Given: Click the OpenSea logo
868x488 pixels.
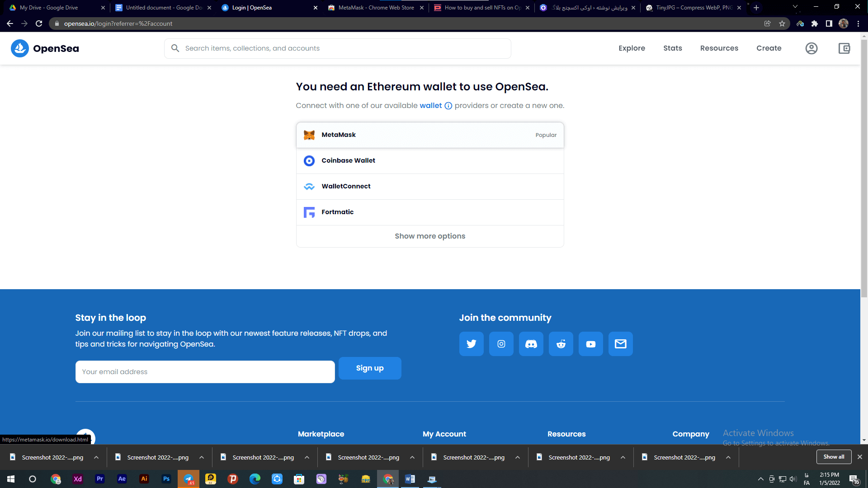Looking at the screenshot, I should click(x=45, y=48).
